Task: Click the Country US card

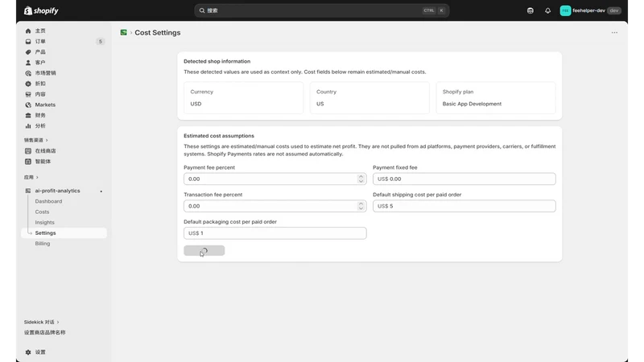Action: [x=369, y=97]
